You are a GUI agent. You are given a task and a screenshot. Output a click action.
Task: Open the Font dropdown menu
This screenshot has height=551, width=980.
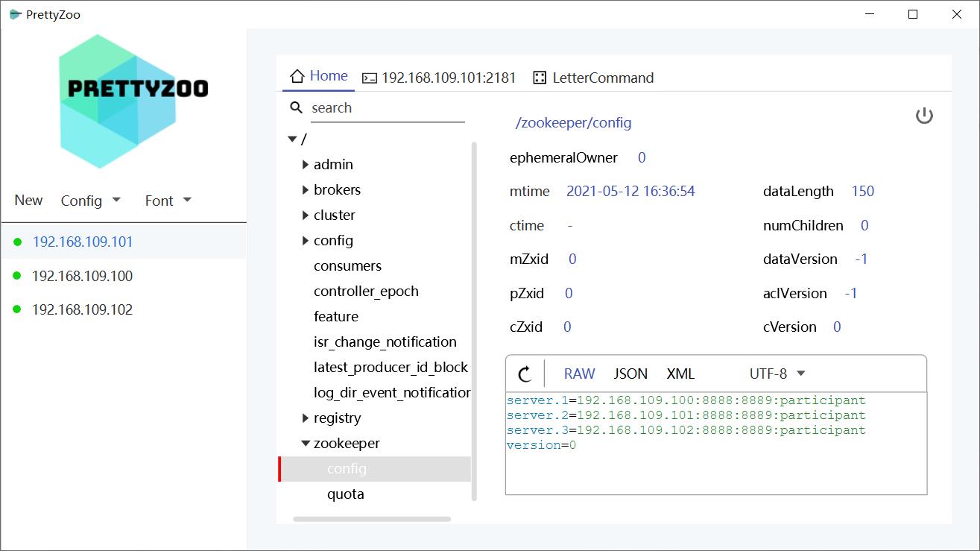(x=168, y=201)
